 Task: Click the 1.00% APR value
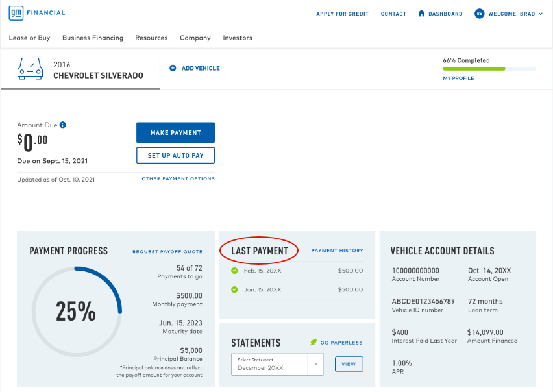click(402, 363)
